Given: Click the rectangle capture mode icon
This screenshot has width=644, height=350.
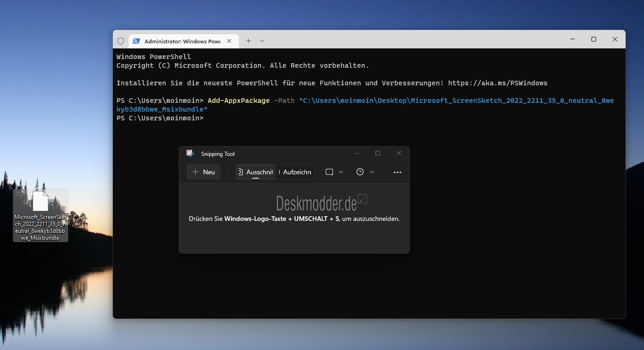Looking at the screenshot, I should point(328,172).
